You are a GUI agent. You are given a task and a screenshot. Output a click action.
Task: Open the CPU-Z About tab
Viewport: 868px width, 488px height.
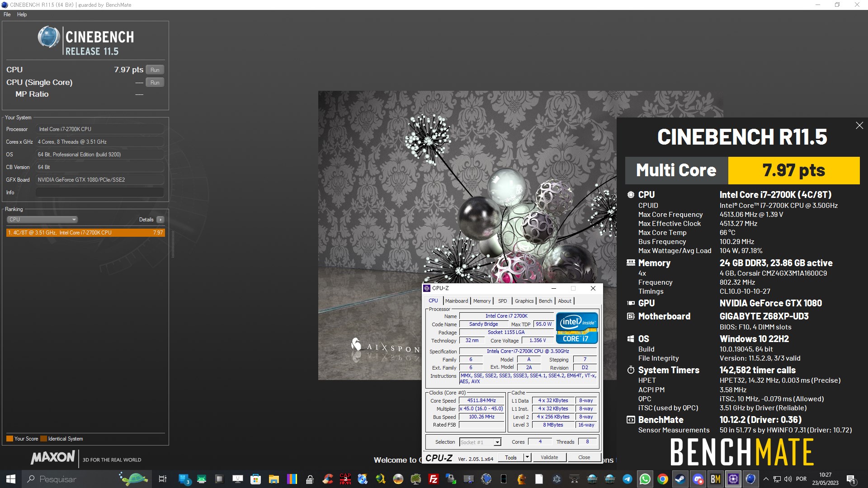click(x=564, y=301)
